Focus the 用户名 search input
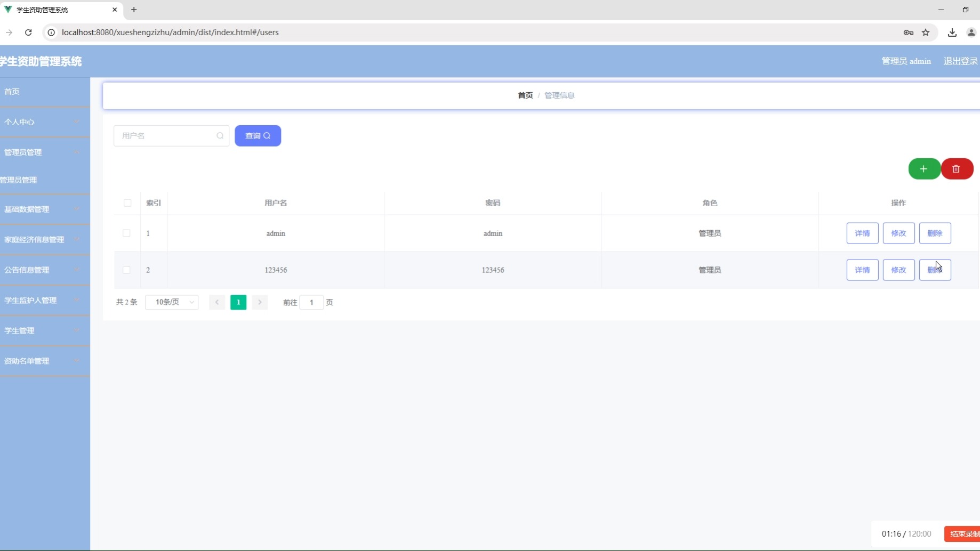Image resolution: width=980 pixels, height=551 pixels. coord(171,136)
